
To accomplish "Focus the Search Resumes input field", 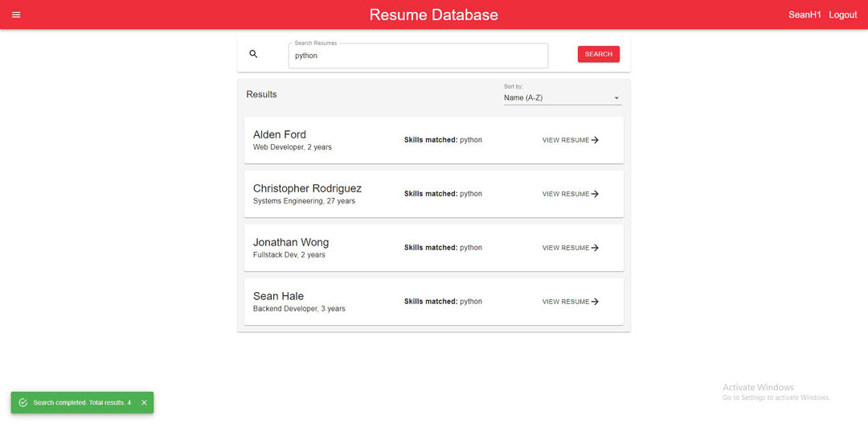I will pos(418,56).
